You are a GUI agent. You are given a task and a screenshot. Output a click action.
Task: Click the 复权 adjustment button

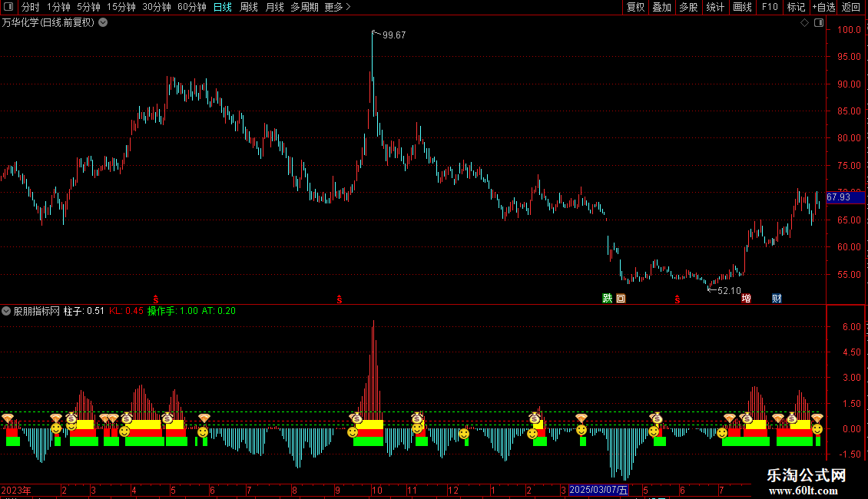(635, 7)
